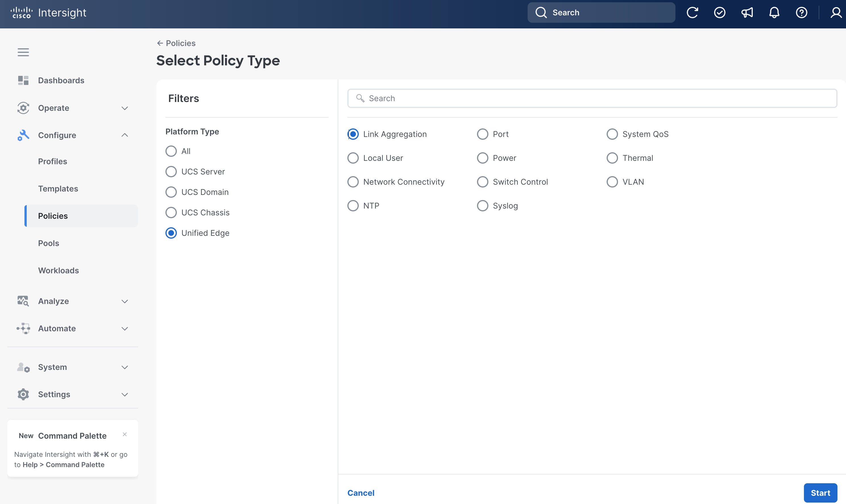Open Workloads under Configure
Screen dimensions: 846x504
click(x=59, y=271)
